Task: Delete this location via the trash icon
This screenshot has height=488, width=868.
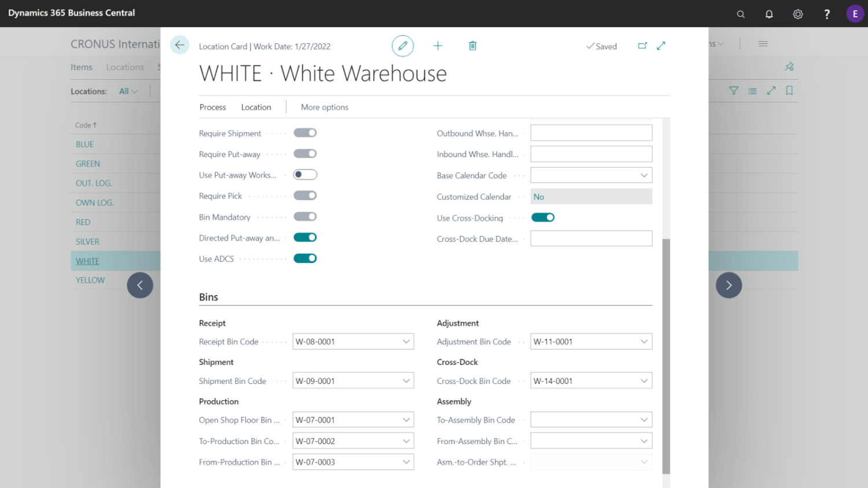Action: click(x=473, y=46)
